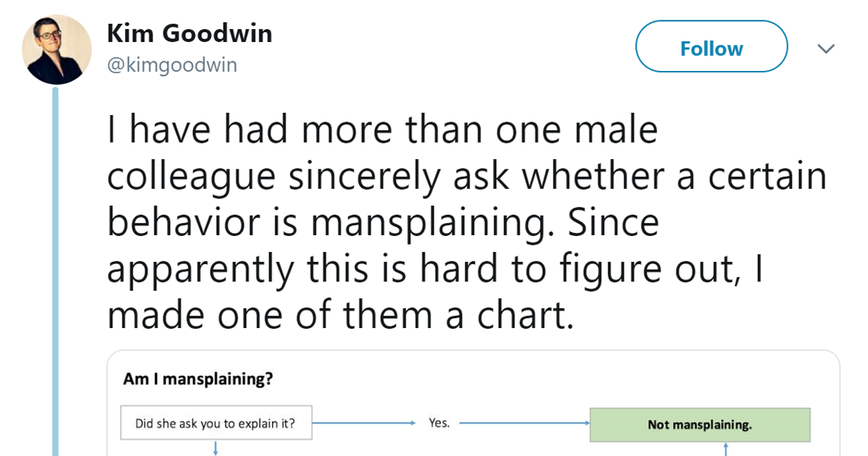
Task: Click the @kimgoodwin handle
Action: coord(171,64)
